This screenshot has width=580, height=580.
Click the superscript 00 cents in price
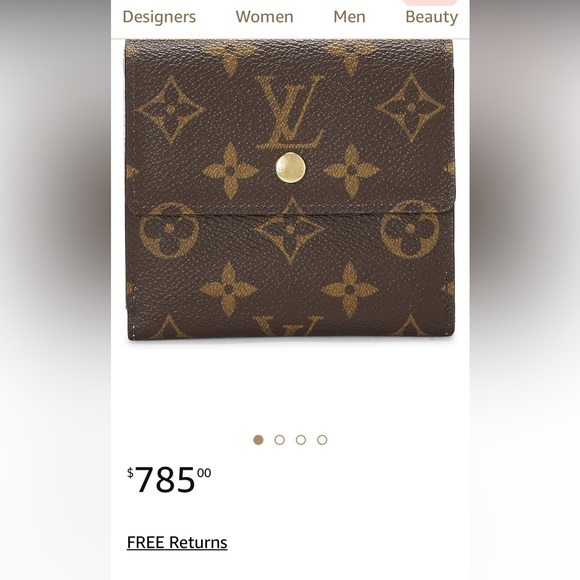pos(204,473)
